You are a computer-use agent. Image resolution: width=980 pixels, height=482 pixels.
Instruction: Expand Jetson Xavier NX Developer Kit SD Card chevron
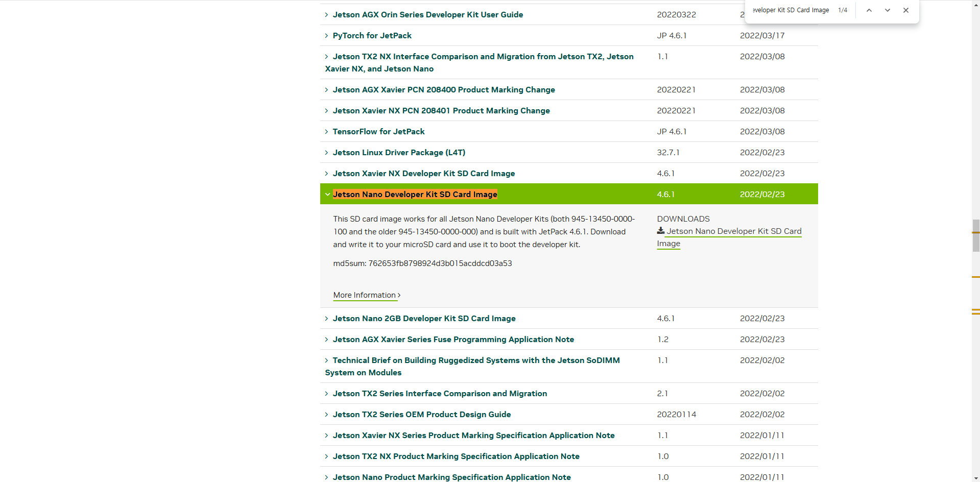pos(327,174)
